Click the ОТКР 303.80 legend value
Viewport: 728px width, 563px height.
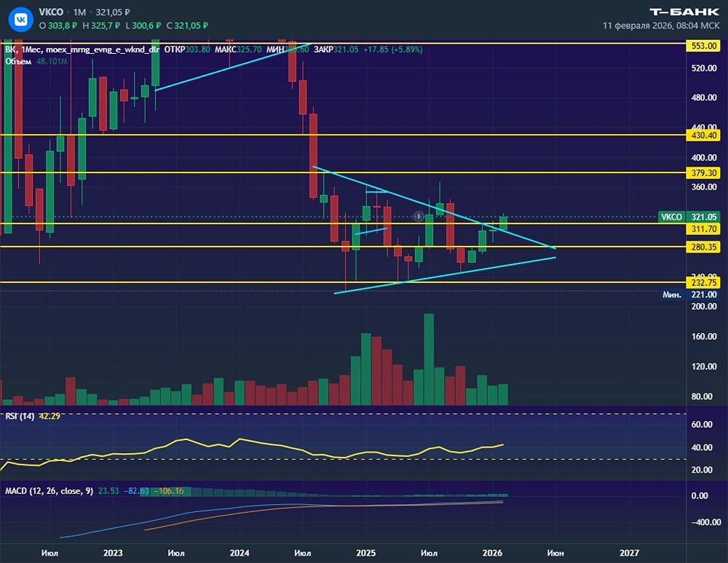click(187, 49)
